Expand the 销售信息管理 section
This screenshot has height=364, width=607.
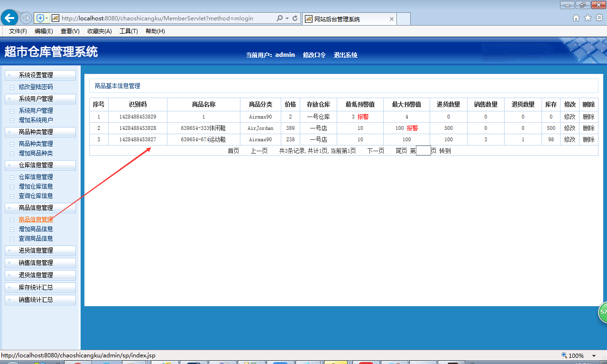click(x=40, y=263)
